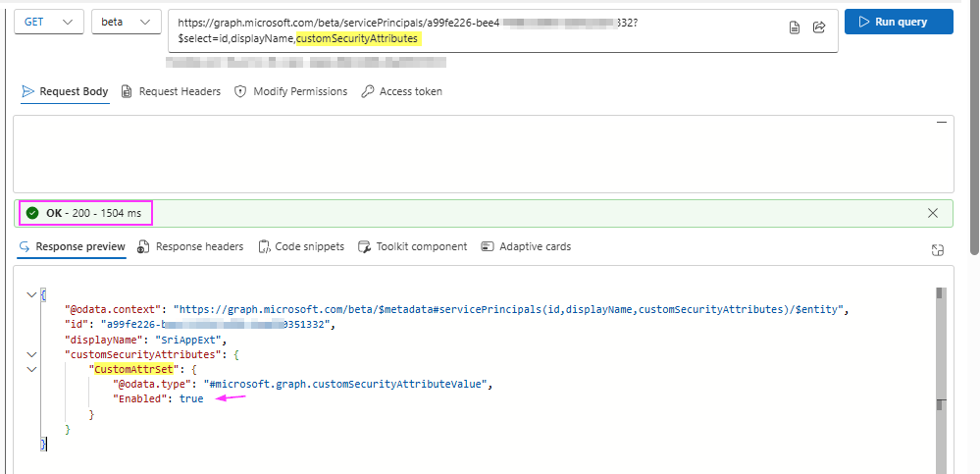Open the Response headers tab
This screenshot has width=980, height=474.
190,247
